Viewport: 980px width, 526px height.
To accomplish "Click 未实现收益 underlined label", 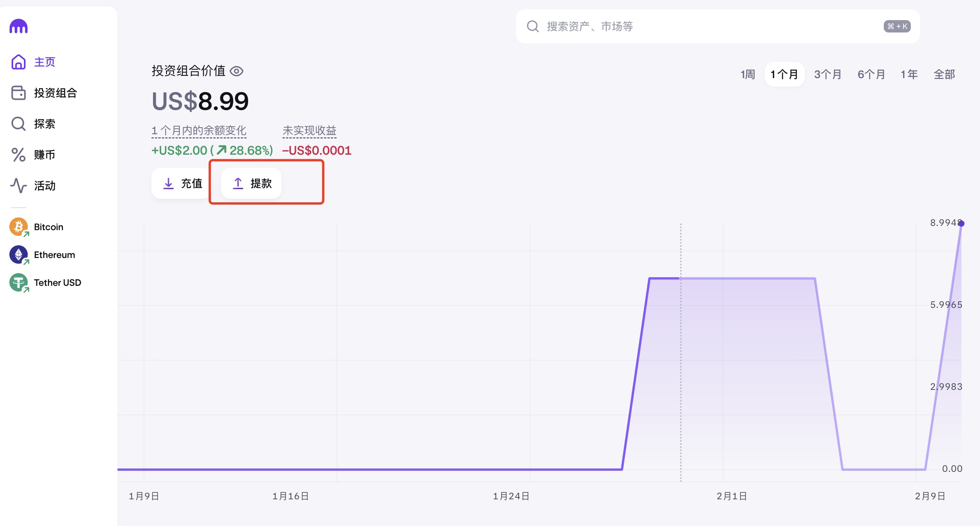I will point(310,131).
